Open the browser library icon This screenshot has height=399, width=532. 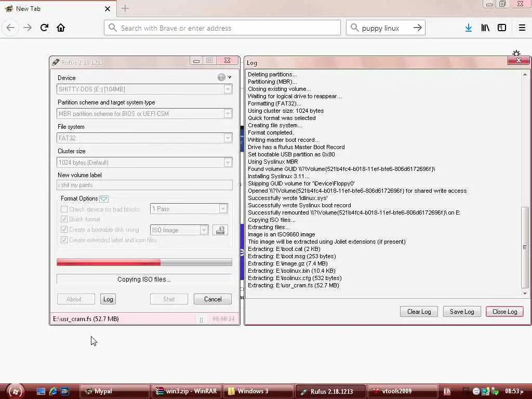point(485,28)
